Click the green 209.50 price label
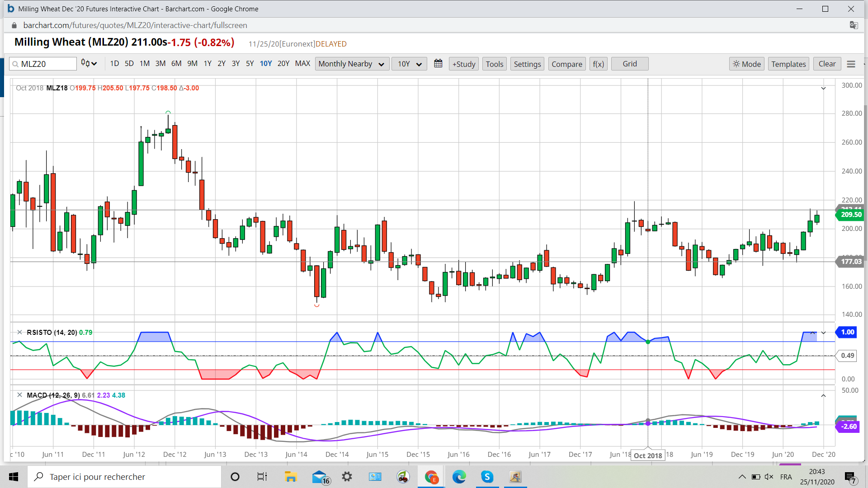The height and width of the screenshot is (488, 868). tap(850, 215)
